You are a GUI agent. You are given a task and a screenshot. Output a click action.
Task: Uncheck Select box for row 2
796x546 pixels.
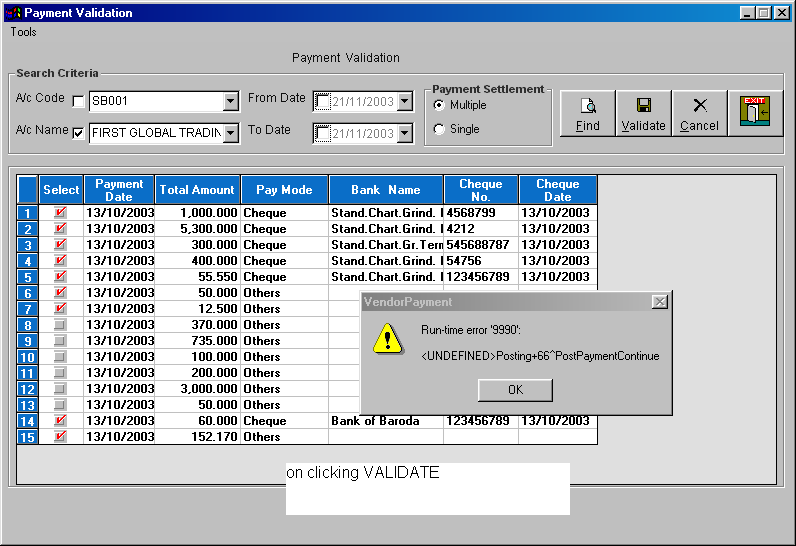(x=60, y=228)
